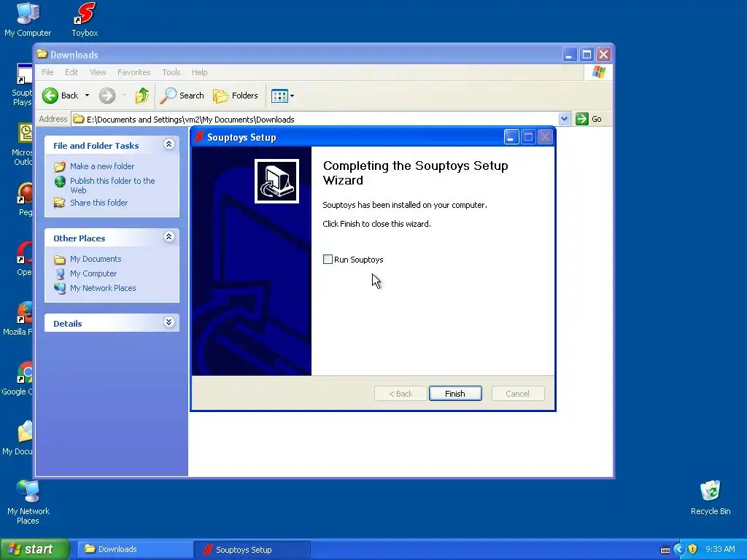This screenshot has width=747, height=560.
Task: Open the View menu
Action: pos(98,72)
